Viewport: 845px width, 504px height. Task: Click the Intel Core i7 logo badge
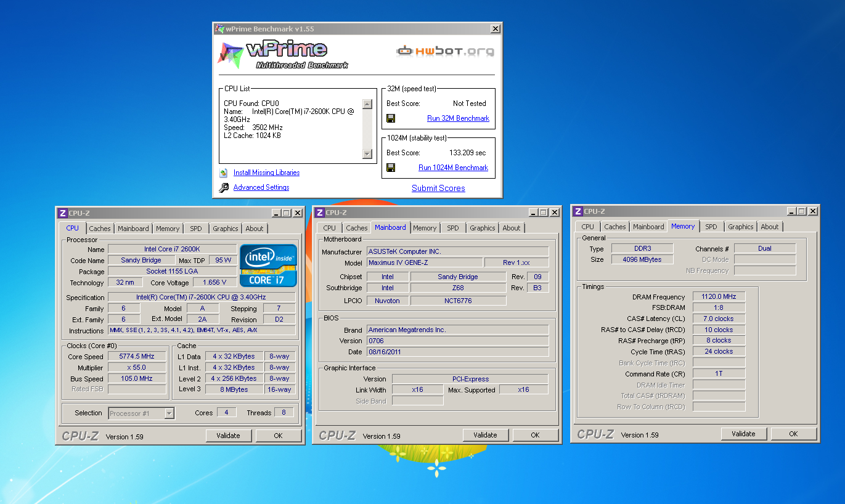(269, 266)
